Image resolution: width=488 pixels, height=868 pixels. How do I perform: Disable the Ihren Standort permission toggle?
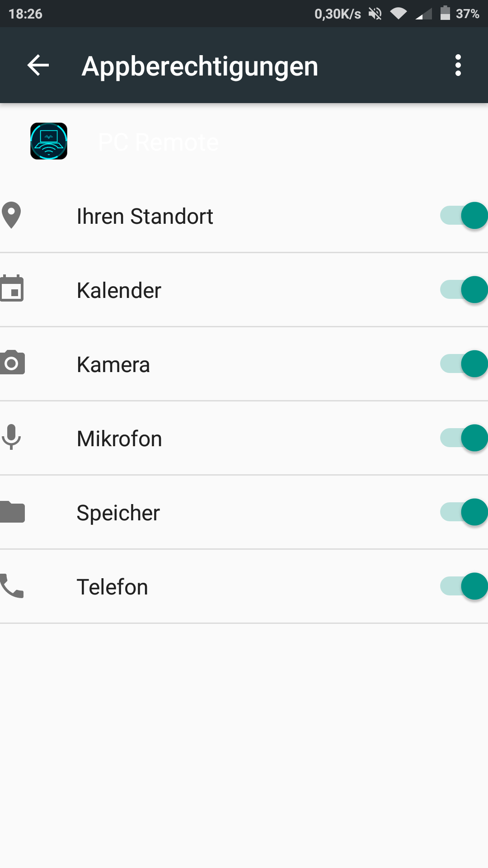tap(464, 216)
